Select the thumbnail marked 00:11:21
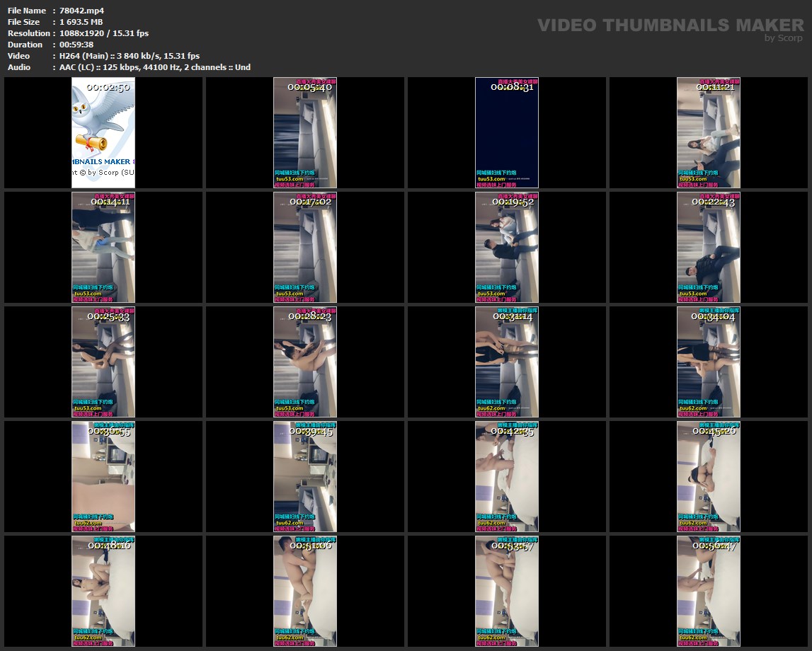The height and width of the screenshot is (651, 812). coord(708,132)
